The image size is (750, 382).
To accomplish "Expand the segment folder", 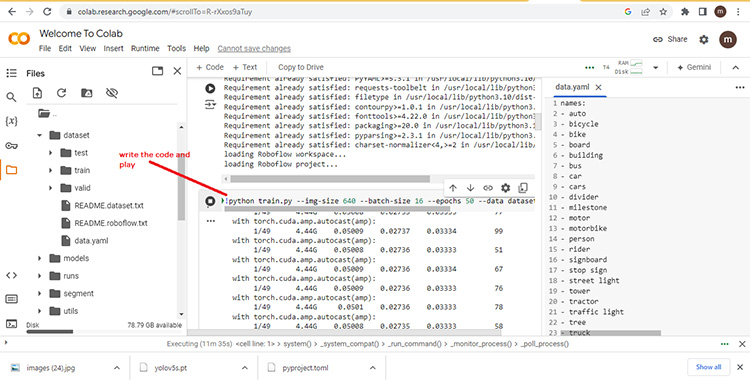I will [40, 294].
